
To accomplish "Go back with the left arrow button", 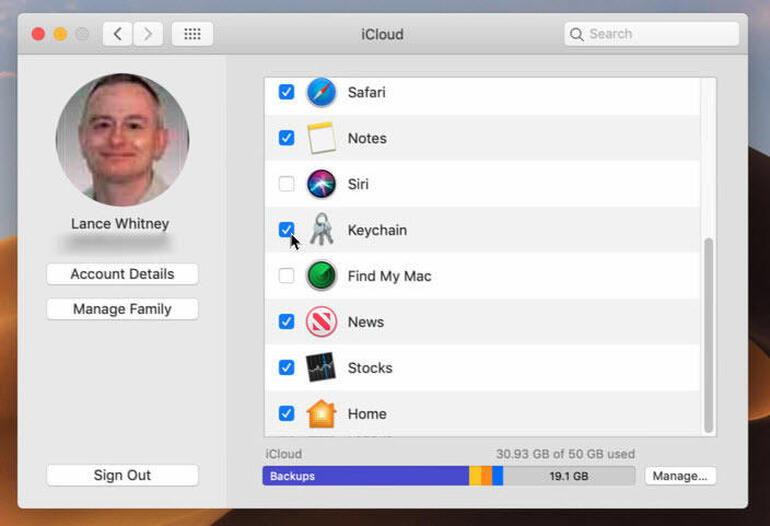I will pos(117,34).
